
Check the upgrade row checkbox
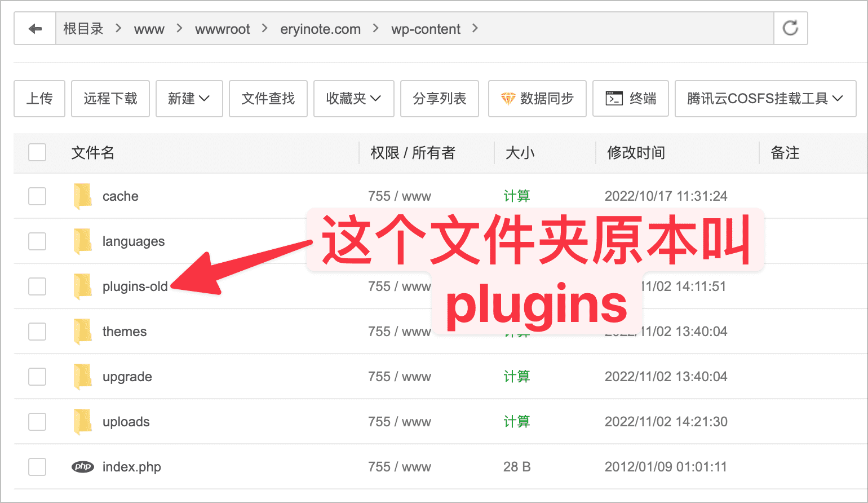(37, 377)
